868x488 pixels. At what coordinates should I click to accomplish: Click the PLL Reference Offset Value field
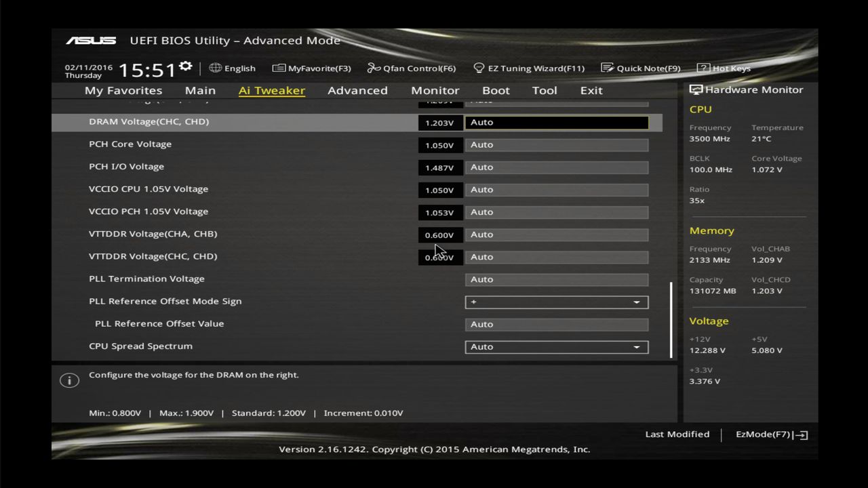coord(557,324)
